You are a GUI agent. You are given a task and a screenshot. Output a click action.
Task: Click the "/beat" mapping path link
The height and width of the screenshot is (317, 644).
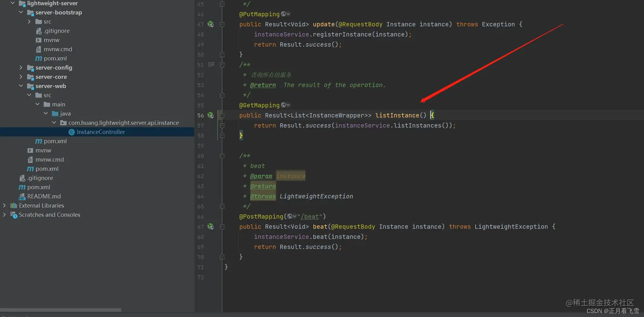click(x=310, y=216)
